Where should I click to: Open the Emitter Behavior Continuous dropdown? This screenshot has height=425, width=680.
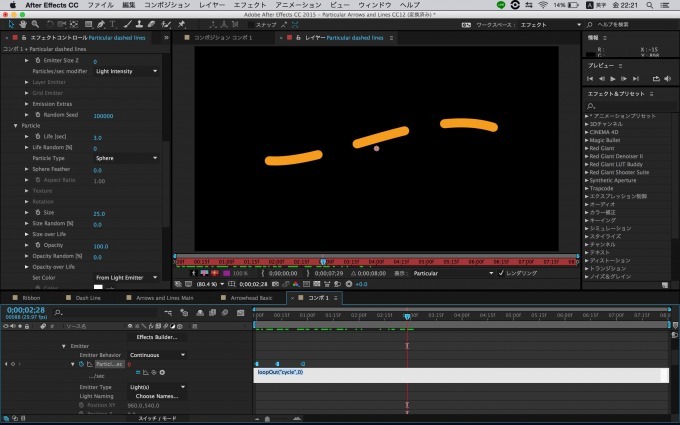tap(158, 355)
